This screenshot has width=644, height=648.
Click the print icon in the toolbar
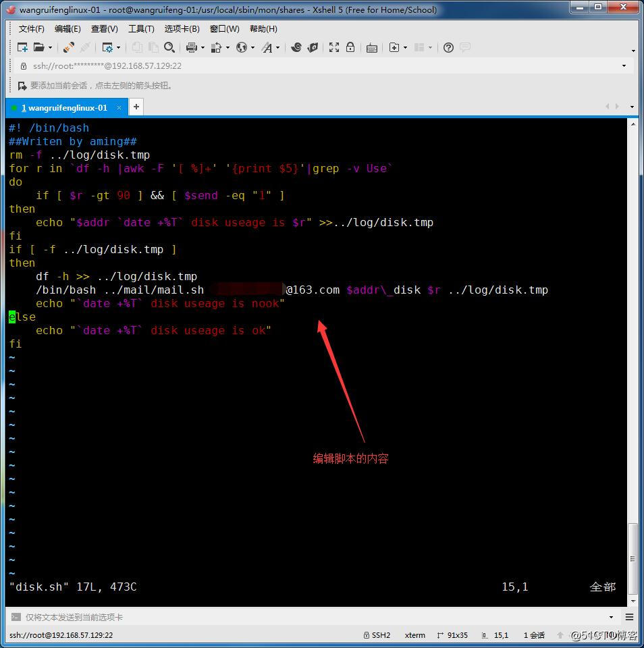(192, 47)
